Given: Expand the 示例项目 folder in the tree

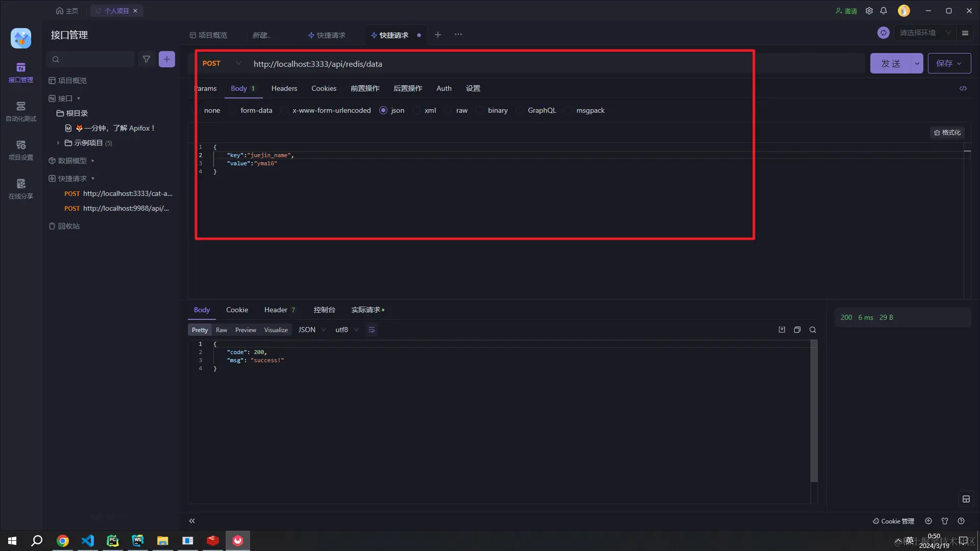Looking at the screenshot, I should click(58, 143).
